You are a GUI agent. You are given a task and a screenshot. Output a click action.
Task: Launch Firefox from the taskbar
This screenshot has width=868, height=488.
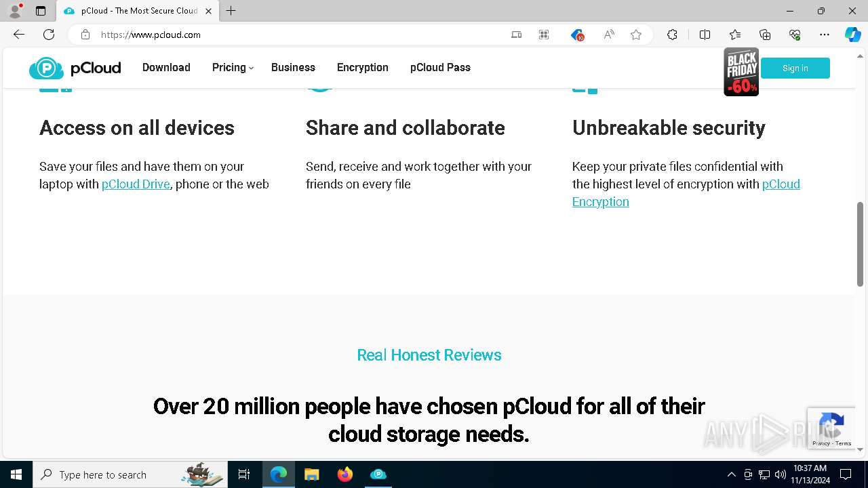(x=345, y=474)
